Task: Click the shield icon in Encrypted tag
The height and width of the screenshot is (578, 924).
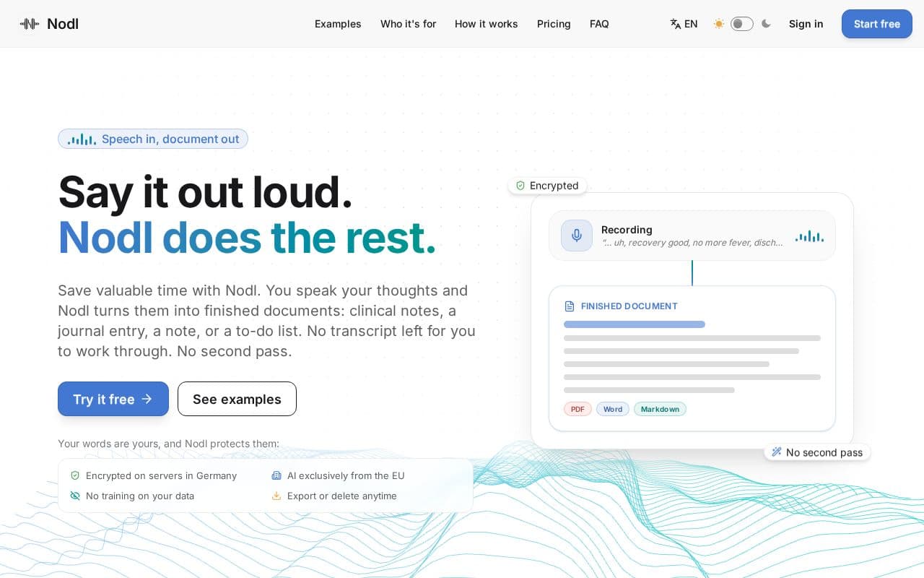Action: (520, 186)
